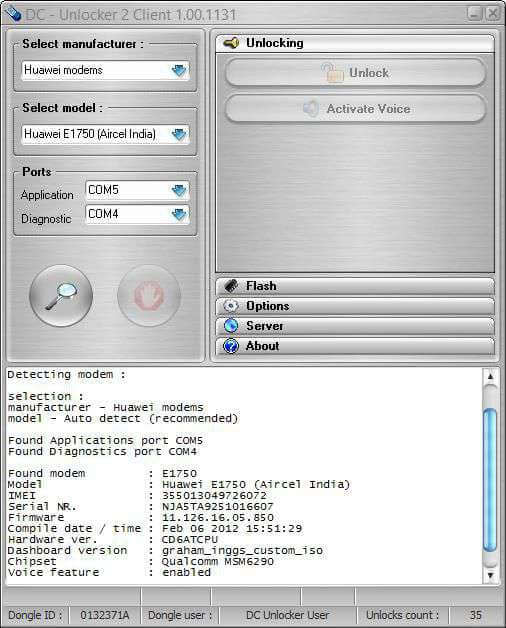Click the gear icon next to Options
The height and width of the screenshot is (628, 506).
[231, 306]
